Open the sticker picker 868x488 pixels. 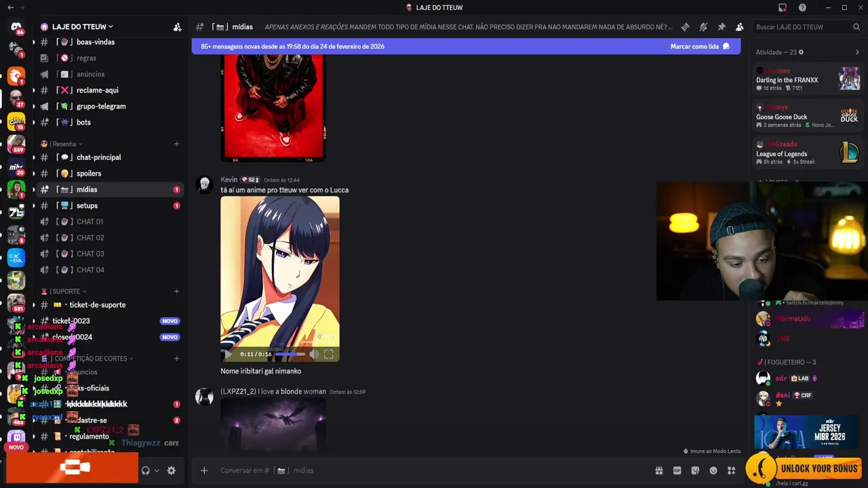[695, 470]
